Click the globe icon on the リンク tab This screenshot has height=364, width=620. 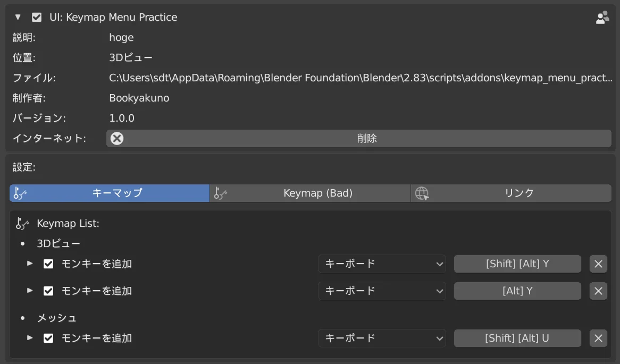[421, 193]
